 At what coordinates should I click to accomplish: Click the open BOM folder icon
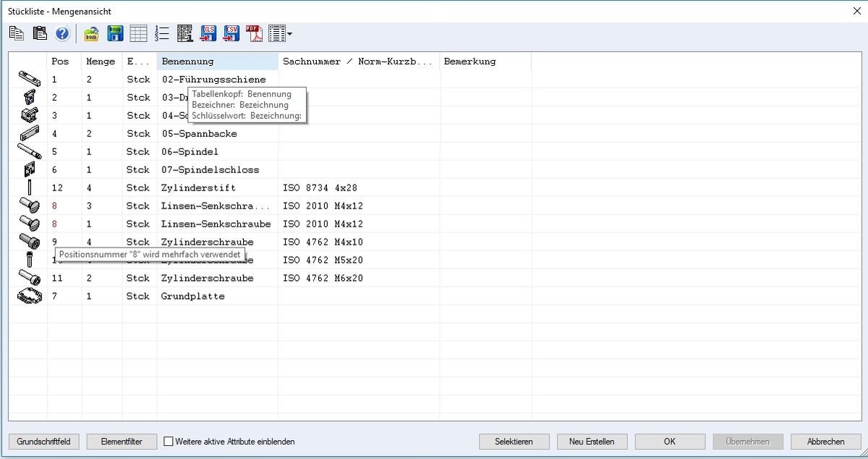pos(91,33)
